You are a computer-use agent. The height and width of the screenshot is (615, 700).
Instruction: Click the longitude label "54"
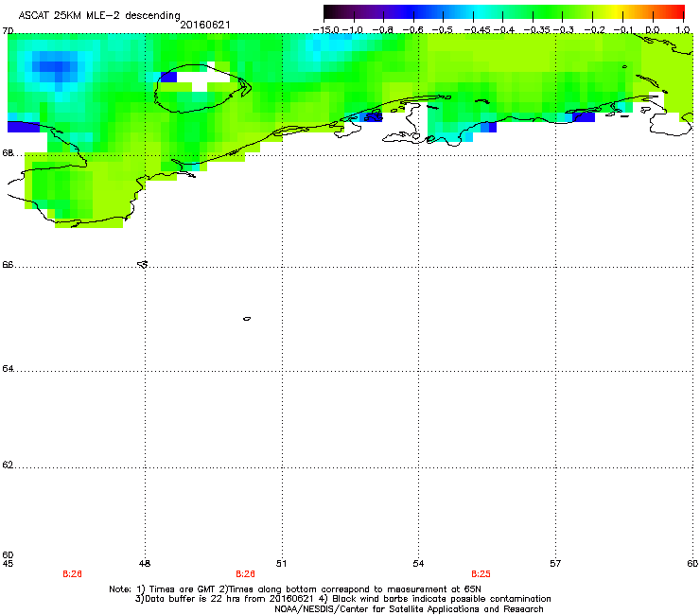(418, 564)
